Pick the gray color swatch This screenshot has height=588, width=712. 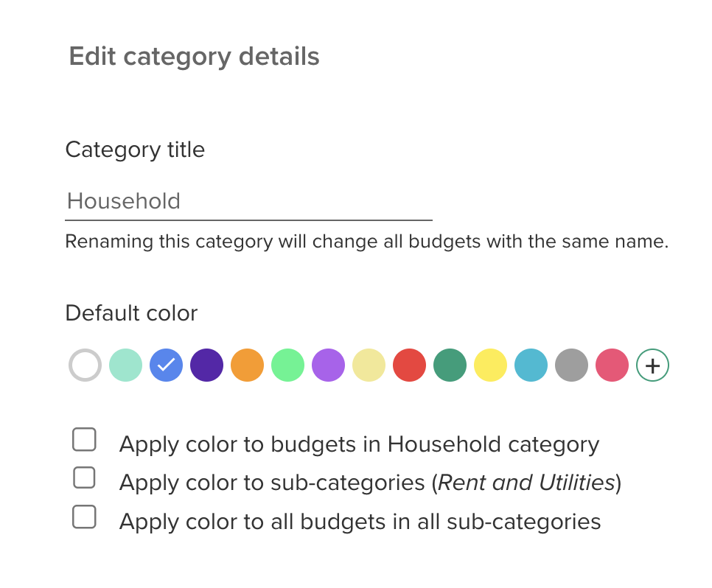point(571,365)
